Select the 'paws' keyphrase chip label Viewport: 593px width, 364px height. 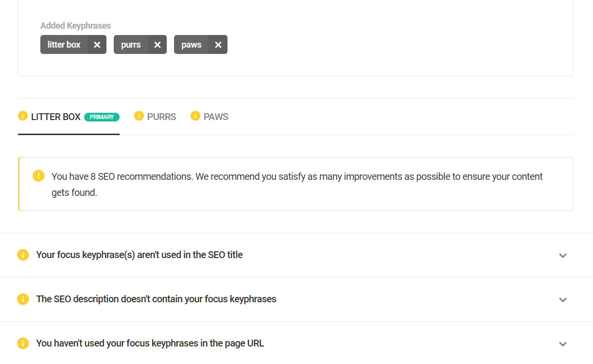click(192, 45)
